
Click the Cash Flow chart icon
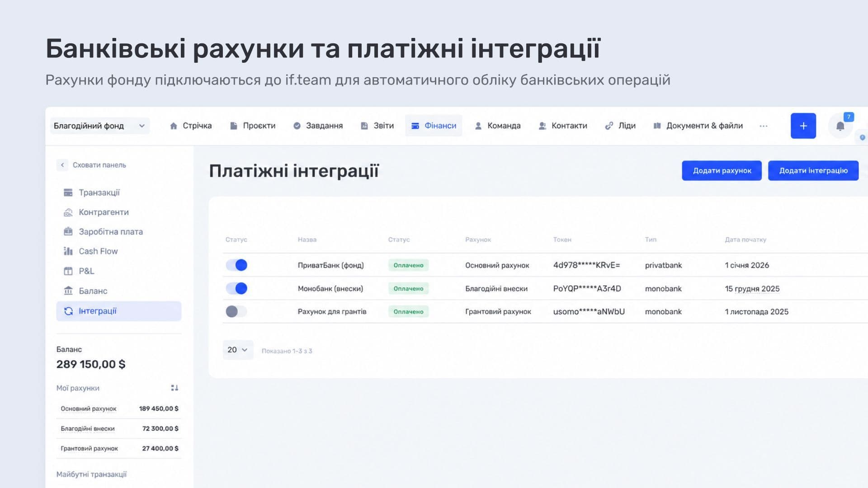coord(68,251)
